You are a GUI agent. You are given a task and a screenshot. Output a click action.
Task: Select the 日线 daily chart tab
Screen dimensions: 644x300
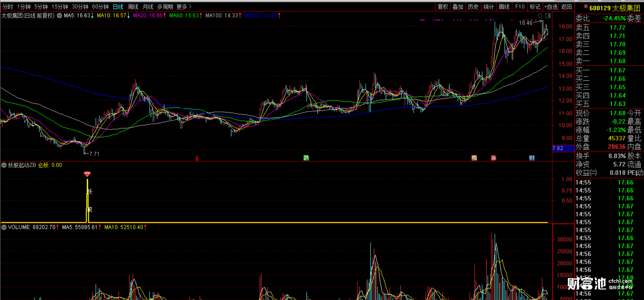click(x=118, y=7)
